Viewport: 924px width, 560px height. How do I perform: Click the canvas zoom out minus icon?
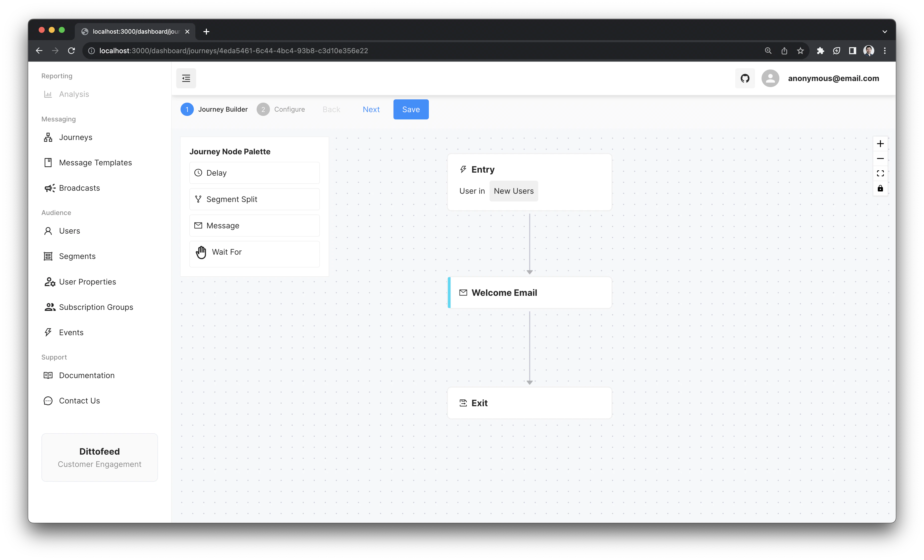pyautogui.click(x=880, y=159)
